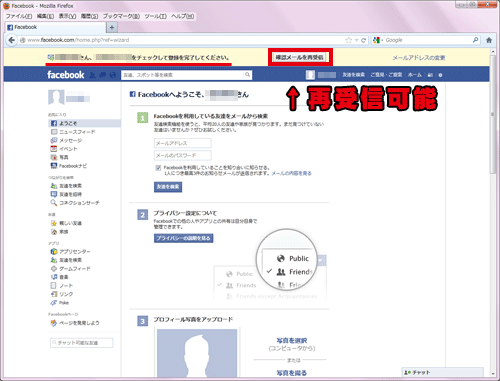Open the URL history dropdown arrow
This screenshot has height=381, width=500.
point(356,40)
